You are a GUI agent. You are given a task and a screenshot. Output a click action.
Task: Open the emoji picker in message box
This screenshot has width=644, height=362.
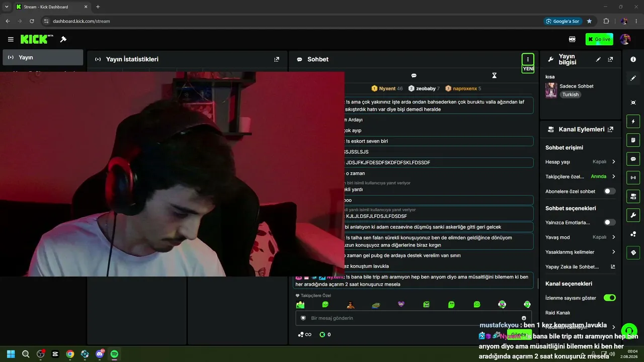524,318
